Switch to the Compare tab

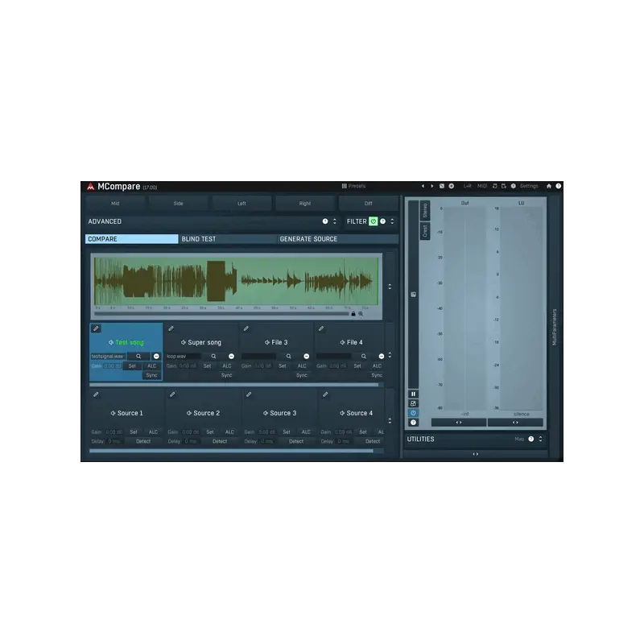tap(132, 239)
